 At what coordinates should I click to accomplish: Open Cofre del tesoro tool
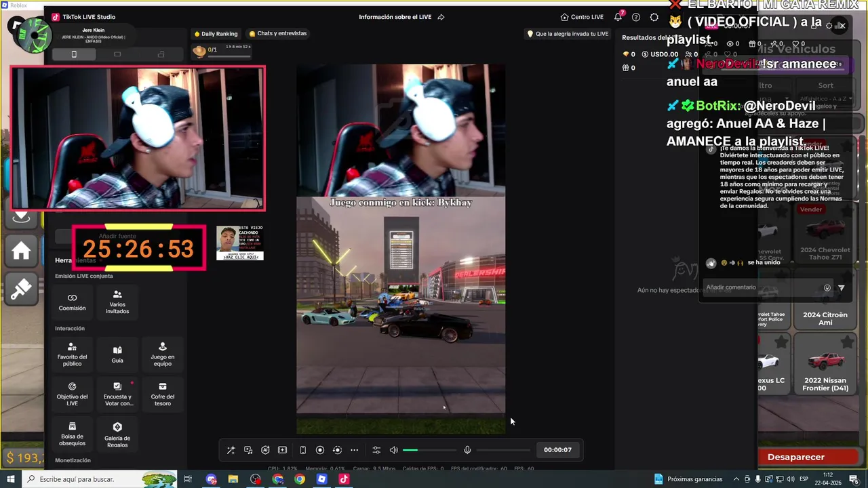point(162,394)
